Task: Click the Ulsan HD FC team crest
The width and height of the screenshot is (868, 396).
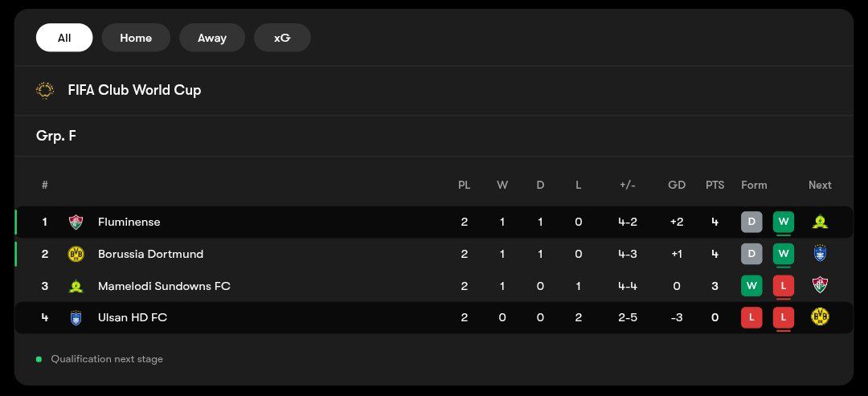Action: click(76, 317)
